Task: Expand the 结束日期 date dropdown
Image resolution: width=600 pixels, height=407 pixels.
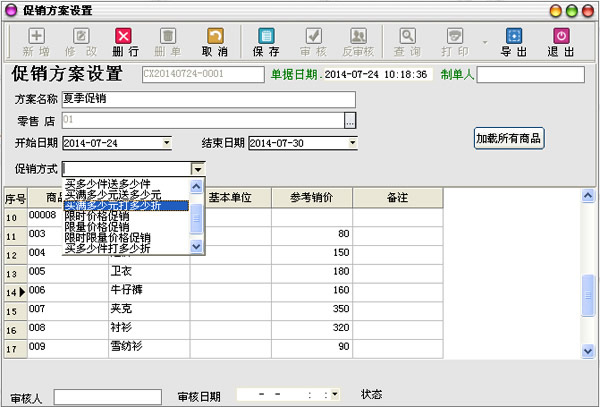Action: click(352, 143)
